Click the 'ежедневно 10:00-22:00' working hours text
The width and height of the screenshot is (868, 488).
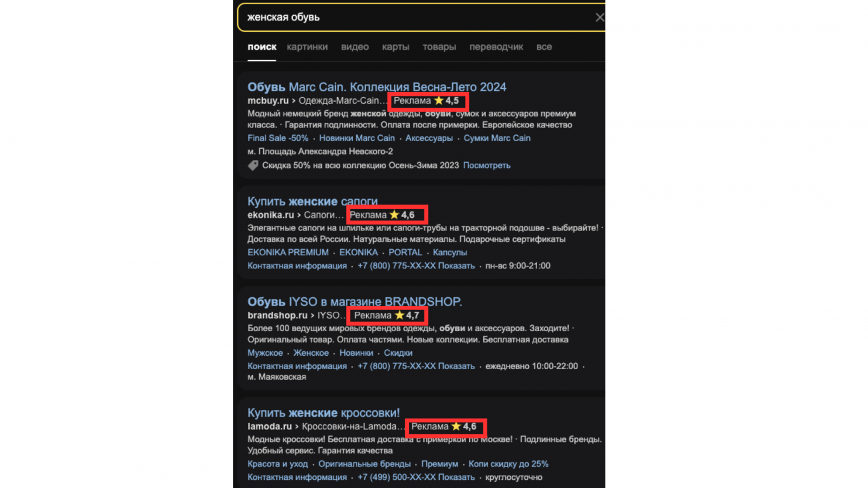click(x=532, y=366)
